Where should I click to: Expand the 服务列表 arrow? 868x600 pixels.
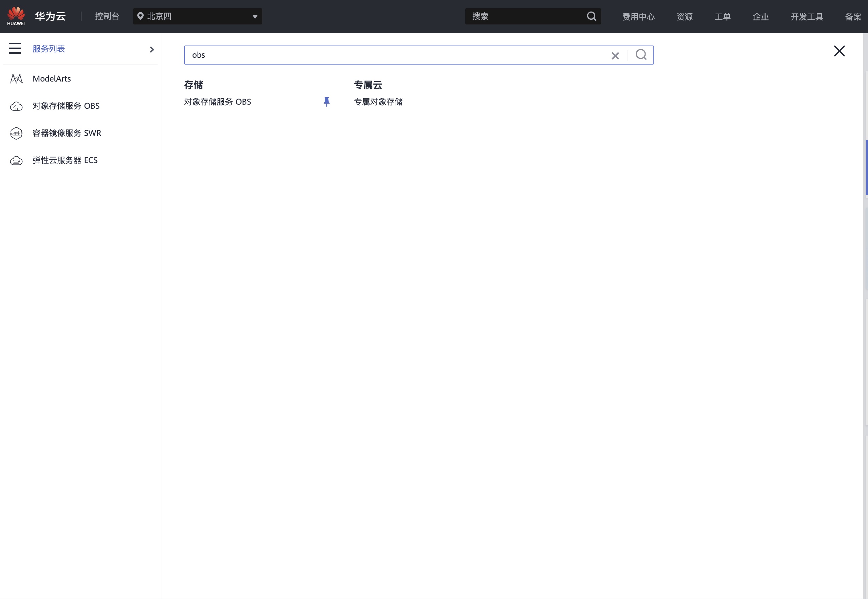click(x=152, y=50)
